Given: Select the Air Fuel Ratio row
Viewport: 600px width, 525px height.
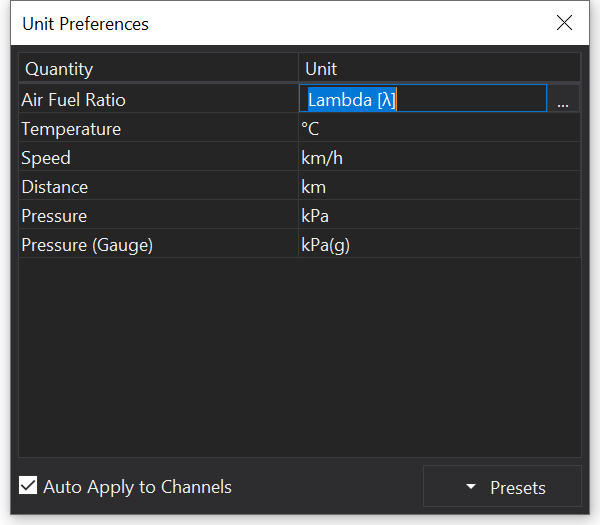Looking at the screenshot, I should click(x=158, y=100).
